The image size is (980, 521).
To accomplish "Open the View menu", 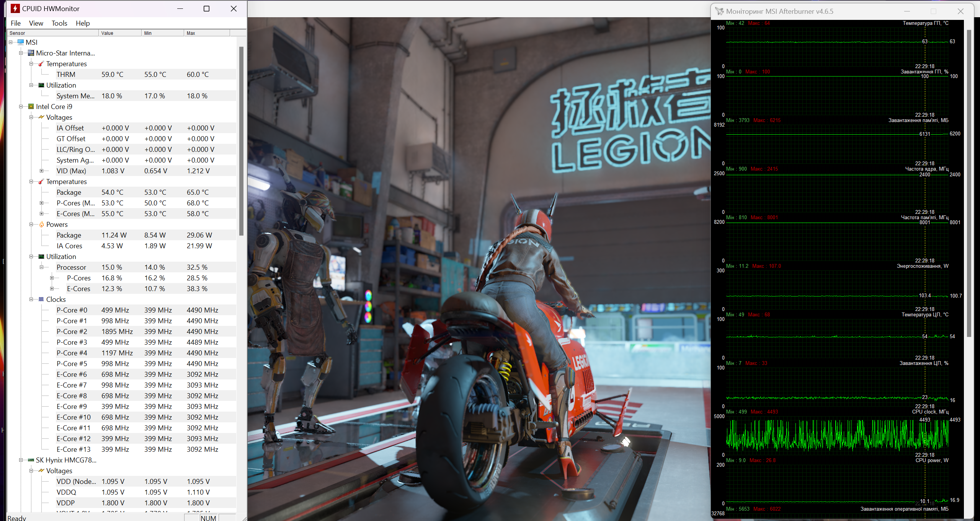I will click(36, 23).
